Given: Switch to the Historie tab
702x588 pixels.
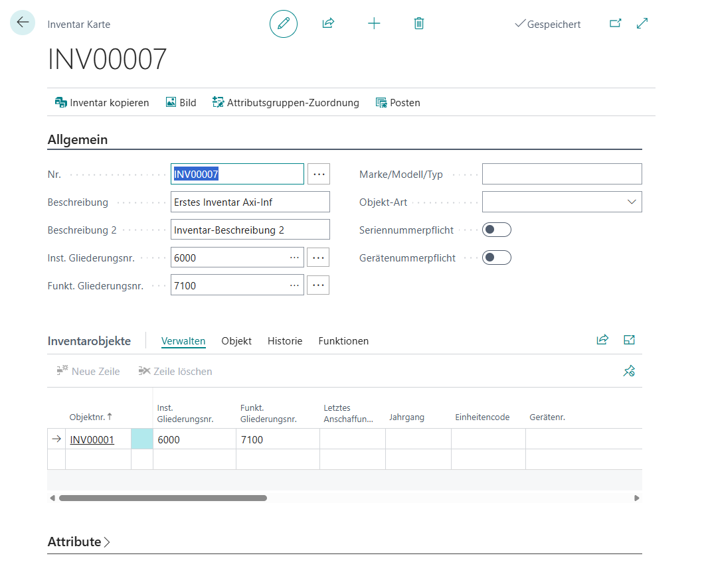Looking at the screenshot, I should pos(285,341).
